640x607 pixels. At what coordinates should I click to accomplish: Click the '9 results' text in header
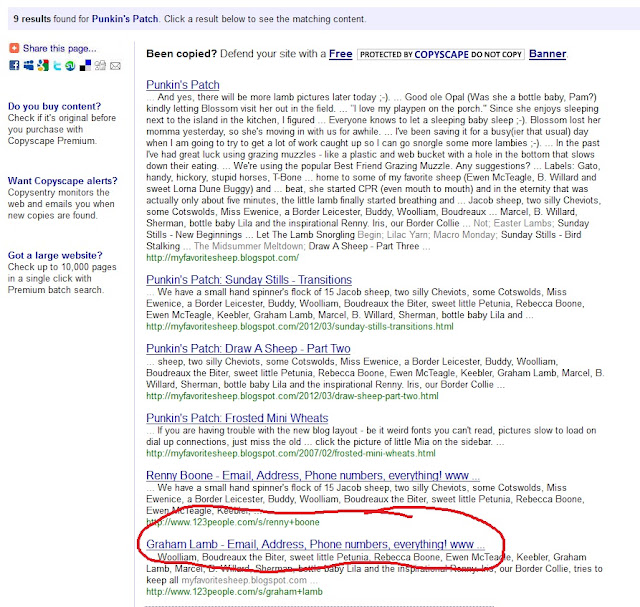(x=32, y=19)
